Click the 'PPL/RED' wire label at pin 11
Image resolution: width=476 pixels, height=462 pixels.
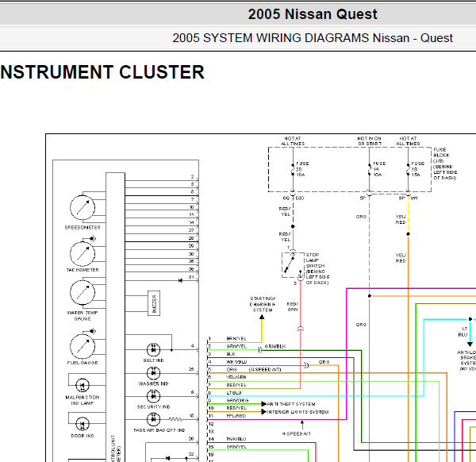pos(236,416)
